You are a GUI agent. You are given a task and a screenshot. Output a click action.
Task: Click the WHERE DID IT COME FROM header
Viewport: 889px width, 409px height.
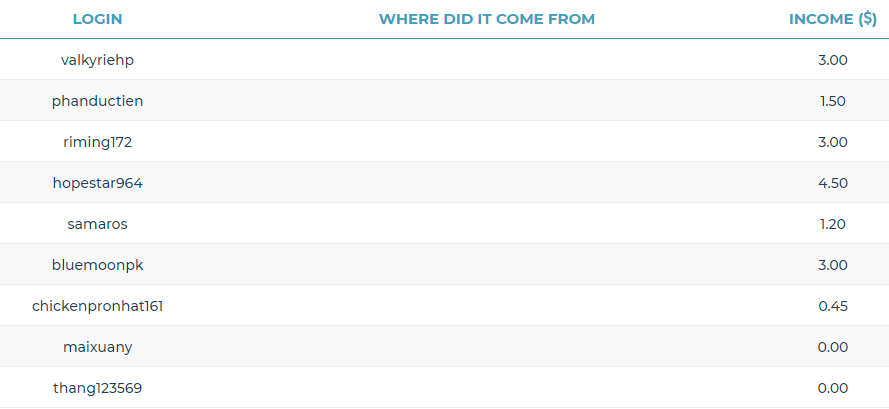point(486,19)
